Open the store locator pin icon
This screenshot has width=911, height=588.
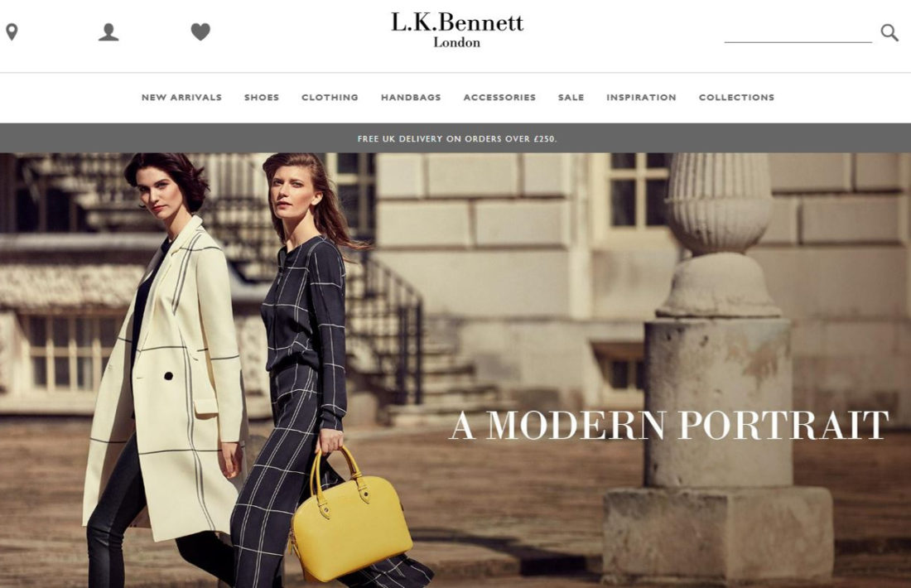12,32
